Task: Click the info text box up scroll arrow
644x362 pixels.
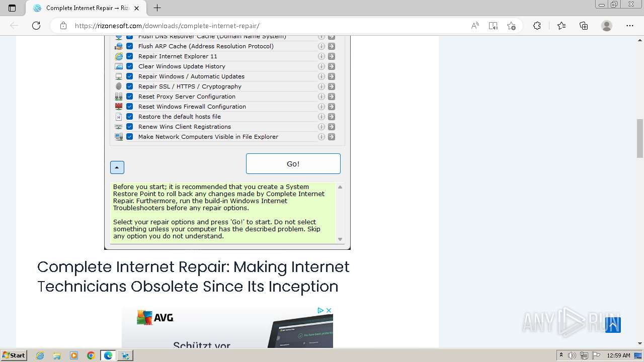Action: pyautogui.click(x=340, y=187)
